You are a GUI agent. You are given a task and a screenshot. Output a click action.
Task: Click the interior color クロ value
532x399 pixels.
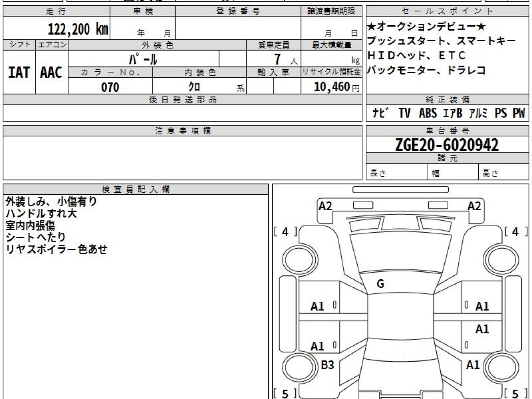195,87
